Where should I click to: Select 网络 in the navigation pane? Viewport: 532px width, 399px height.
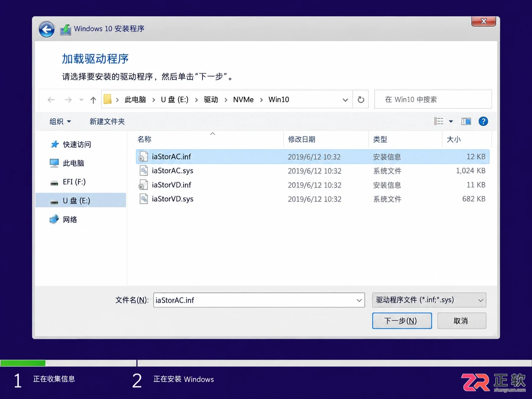(x=70, y=220)
